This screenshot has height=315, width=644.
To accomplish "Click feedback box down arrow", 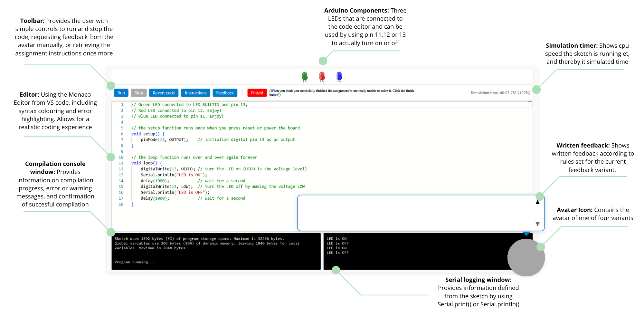I will (537, 224).
